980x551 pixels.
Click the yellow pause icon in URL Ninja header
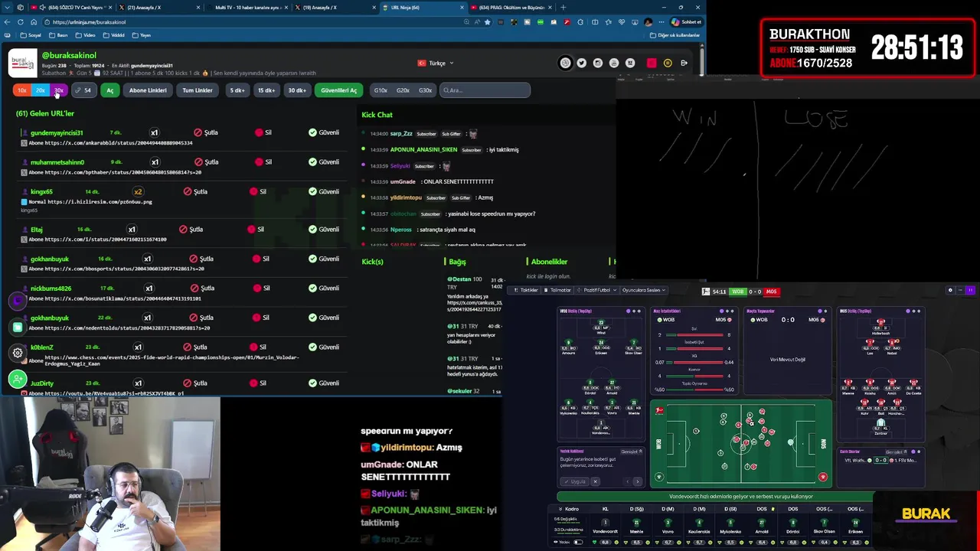tap(668, 63)
